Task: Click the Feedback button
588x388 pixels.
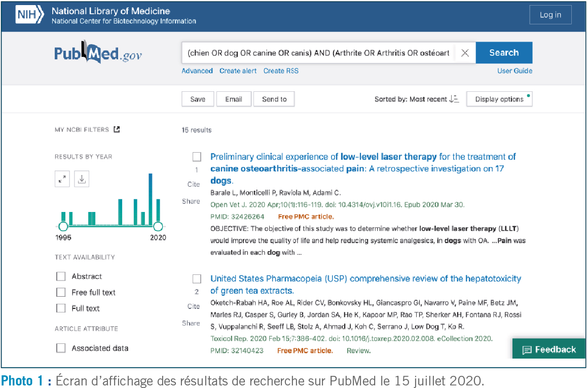Action: click(548, 349)
